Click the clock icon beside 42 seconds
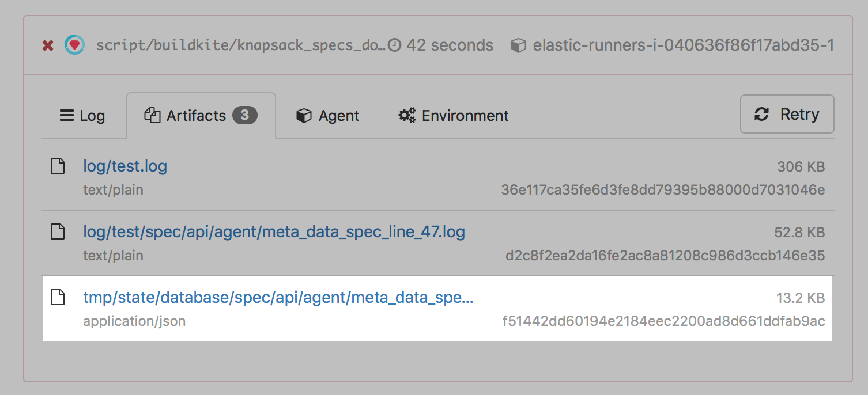The height and width of the screenshot is (395, 868). [x=394, y=45]
